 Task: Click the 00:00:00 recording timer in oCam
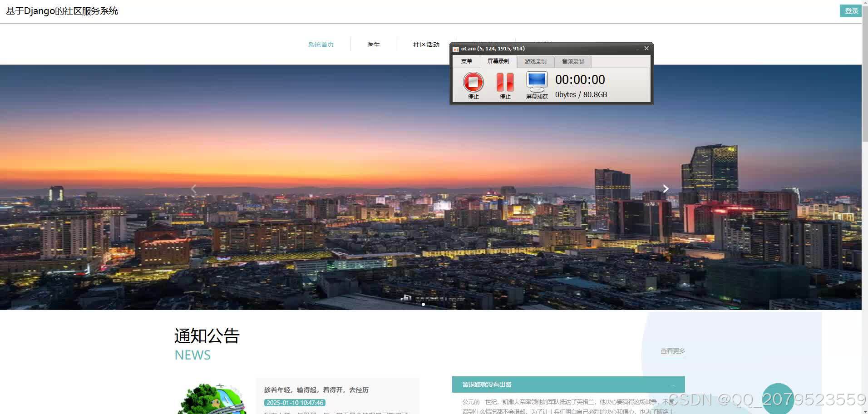pos(580,80)
